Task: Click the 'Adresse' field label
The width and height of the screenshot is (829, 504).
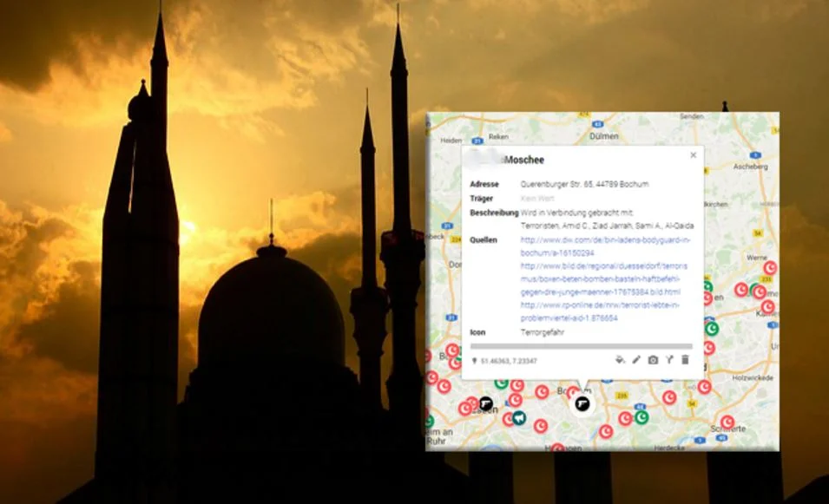Action: tap(484, 185)
